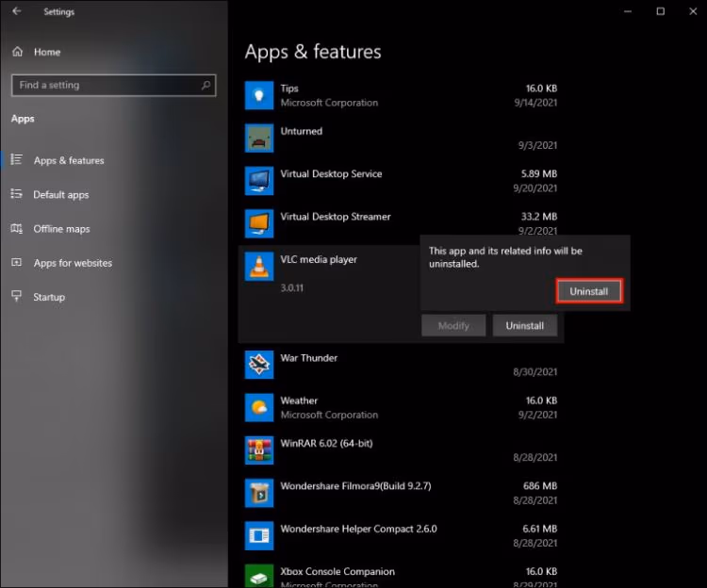This screenshot has width=707, height=588.
Task: Click the Unturned app icon
Action: tap(258, 139)
